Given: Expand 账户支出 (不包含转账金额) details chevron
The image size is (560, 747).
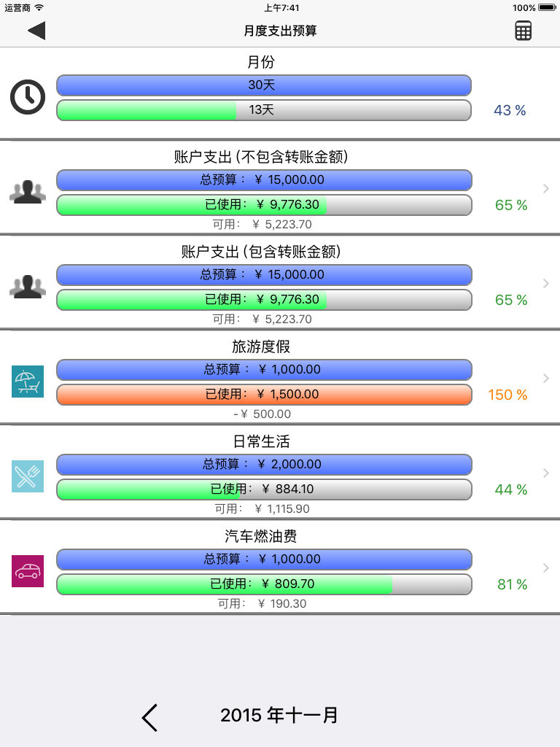Looking at the screenshot, I should [545, 189].
